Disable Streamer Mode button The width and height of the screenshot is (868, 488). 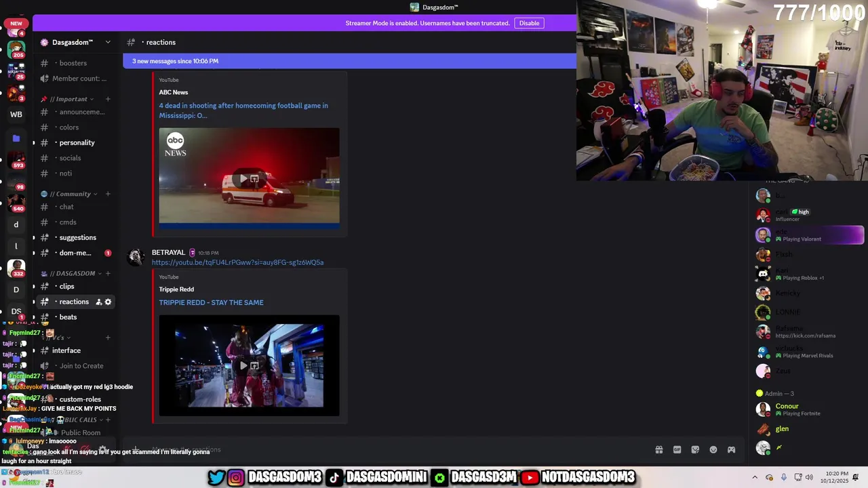click(x=529, y=23)
